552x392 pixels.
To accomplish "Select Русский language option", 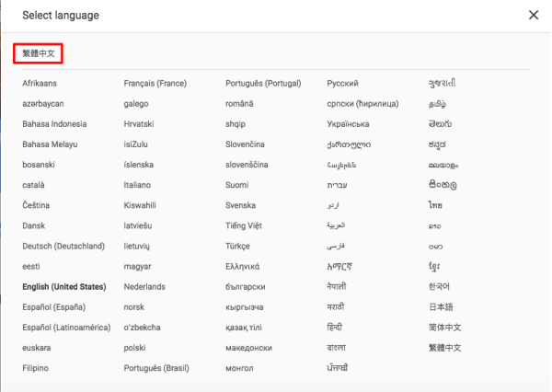I will [342, 83].
